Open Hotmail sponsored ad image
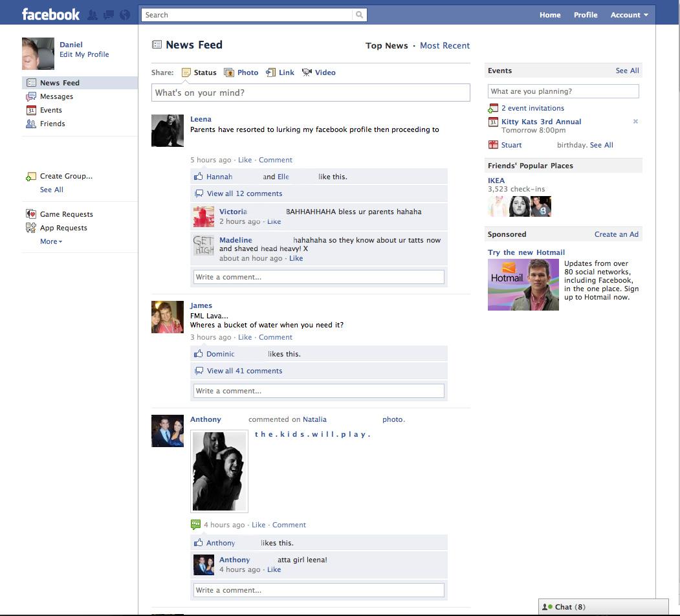The height and width of the screenshot is (616, 680). [x=523, y=285]
